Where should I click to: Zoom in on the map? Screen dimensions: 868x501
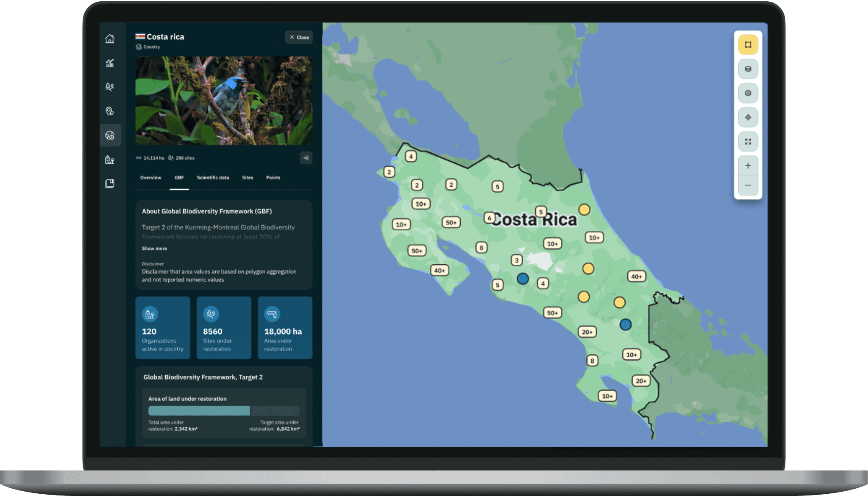tap(748, 166)
